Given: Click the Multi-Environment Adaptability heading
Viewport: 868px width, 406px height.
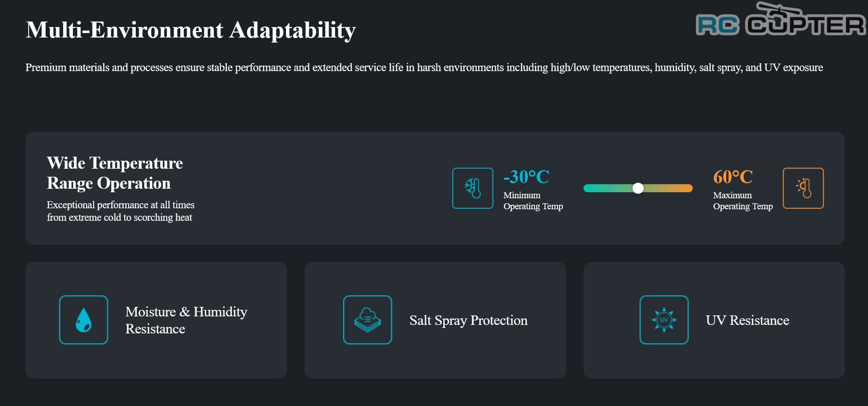Looking at the screenshot, I should click(x=191, y=30).
